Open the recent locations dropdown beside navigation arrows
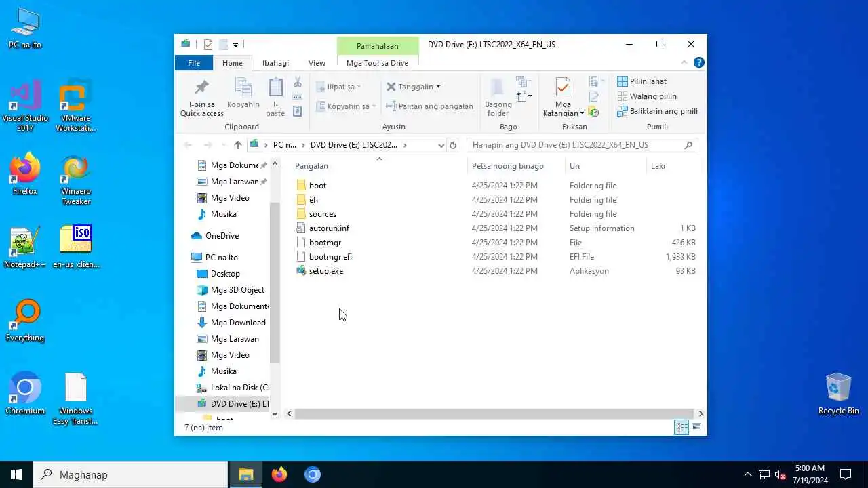This screenshot has height=488, width=868. [x=222, y=145]
